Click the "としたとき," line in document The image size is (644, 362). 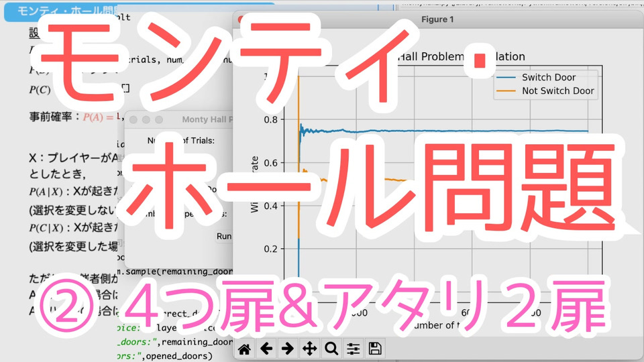coord(57,174)
